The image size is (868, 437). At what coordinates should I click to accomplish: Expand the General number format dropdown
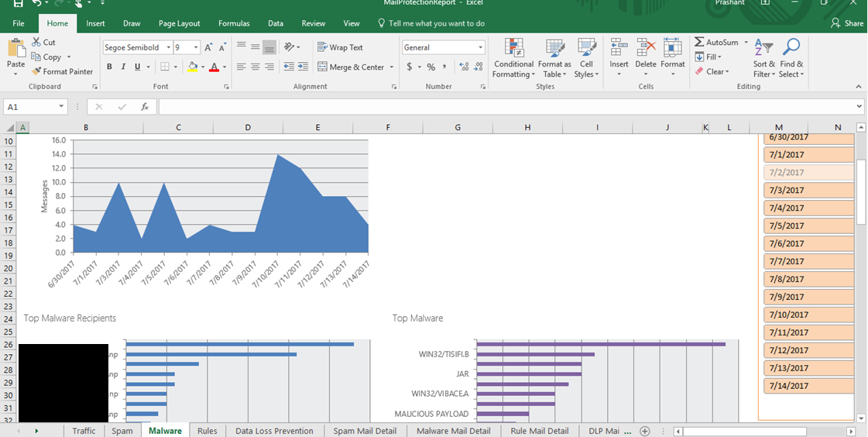point(480,48)
